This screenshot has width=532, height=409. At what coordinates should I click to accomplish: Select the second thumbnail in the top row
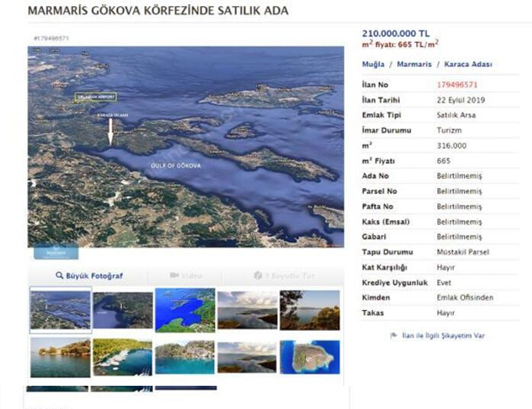[122, 309]
